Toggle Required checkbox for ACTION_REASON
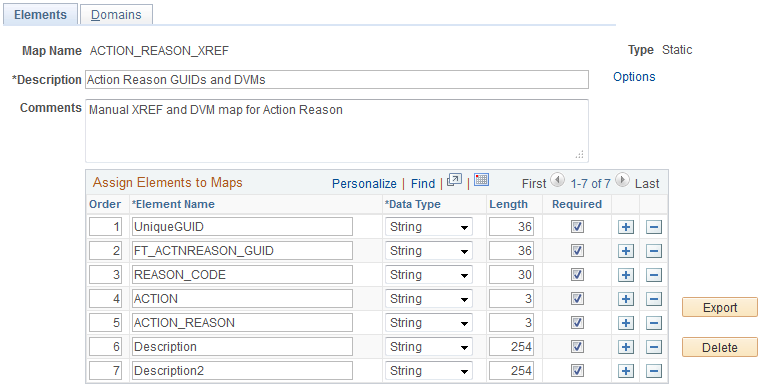 [x=577, y=322]
